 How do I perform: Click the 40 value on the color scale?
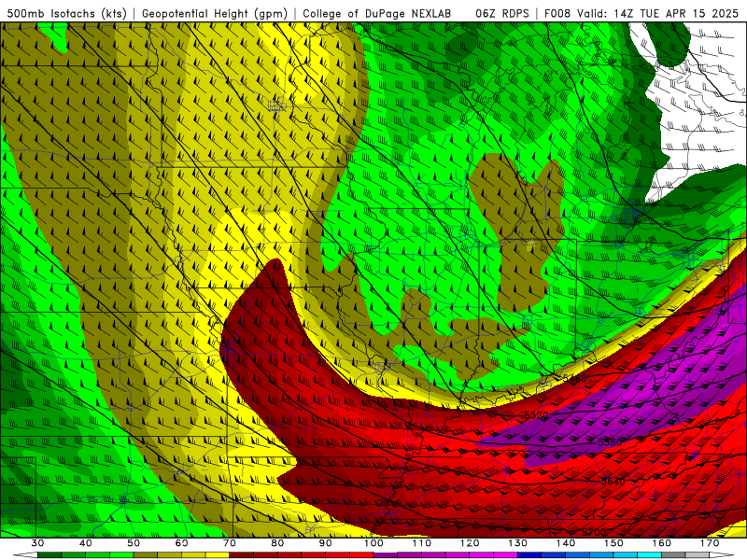[x=86, y=543]
